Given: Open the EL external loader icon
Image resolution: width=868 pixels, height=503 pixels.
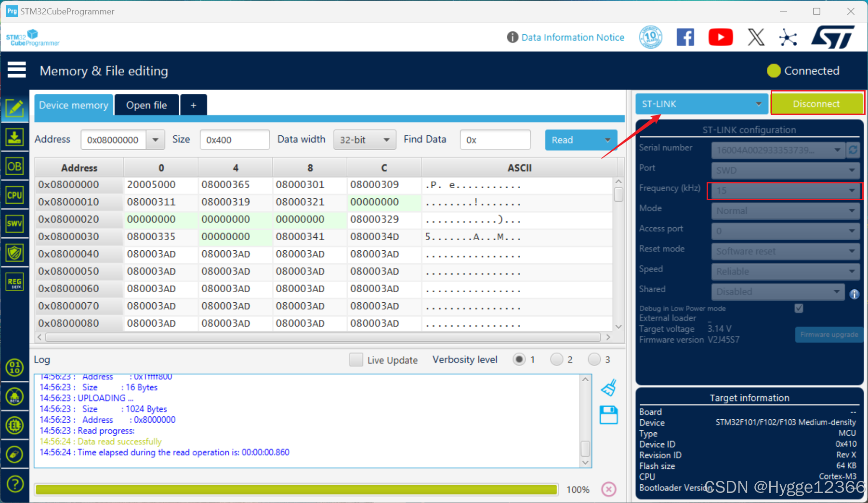Looking at the screenshot, I should [x=14, y=426].
